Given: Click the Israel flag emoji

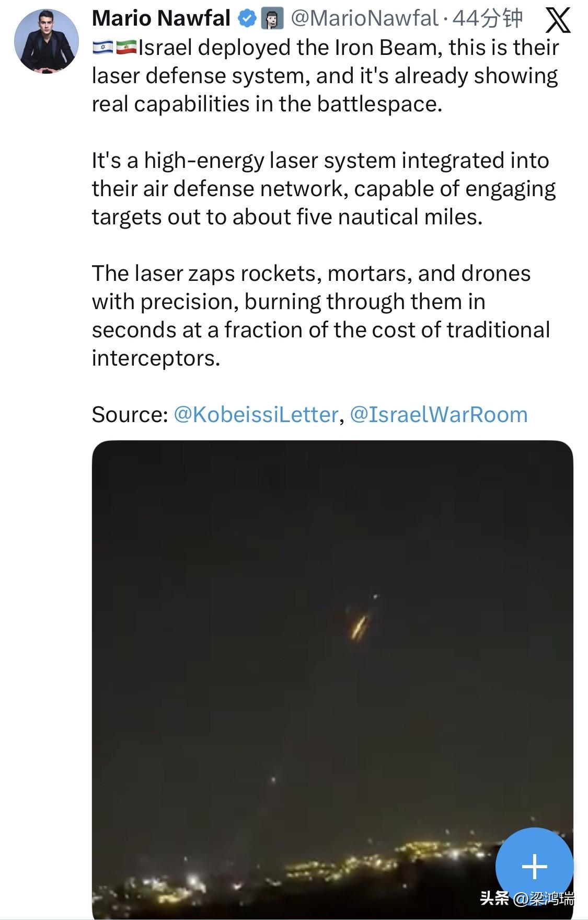Looking at the screenshot, I should click(x=103, y=48).
